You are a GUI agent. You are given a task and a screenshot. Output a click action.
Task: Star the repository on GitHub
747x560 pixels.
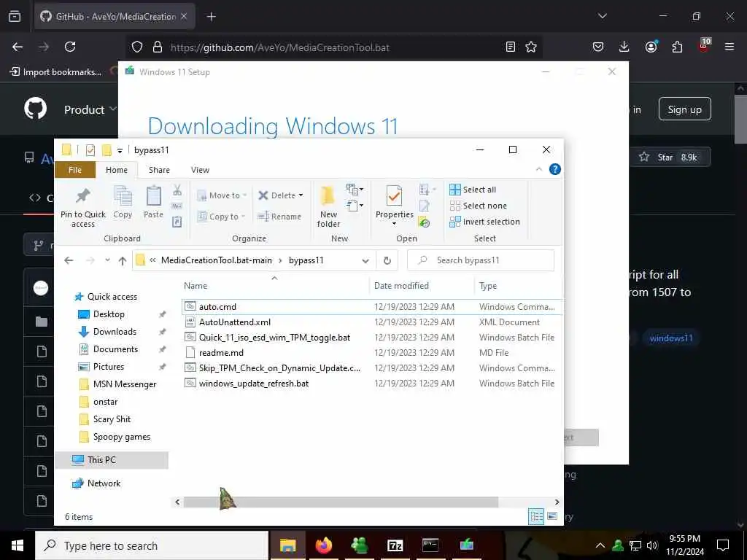pos(671,157)
